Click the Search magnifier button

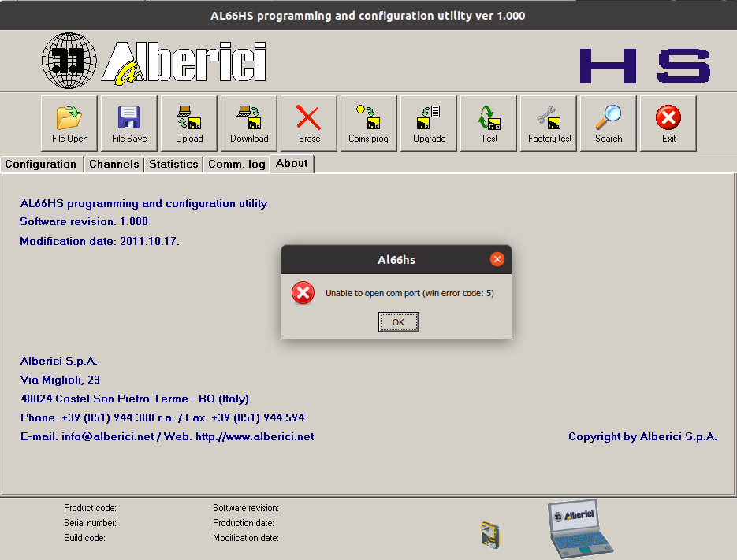(609, 124)
